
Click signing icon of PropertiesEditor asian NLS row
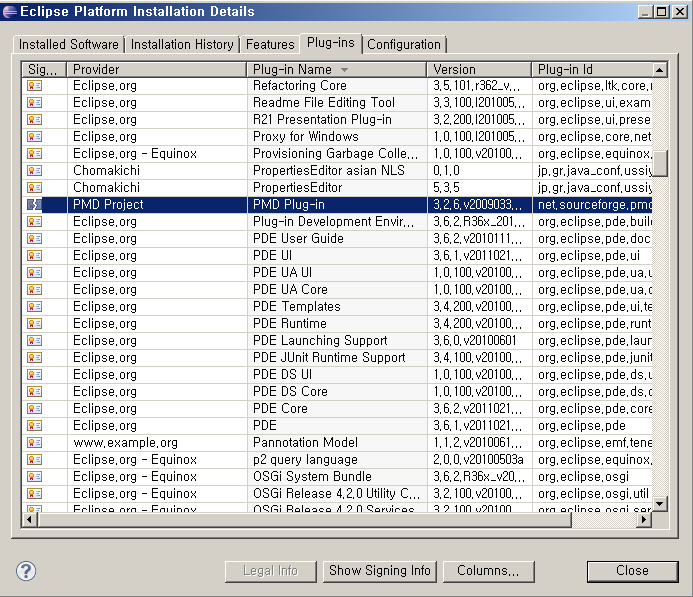pos(34,171)
